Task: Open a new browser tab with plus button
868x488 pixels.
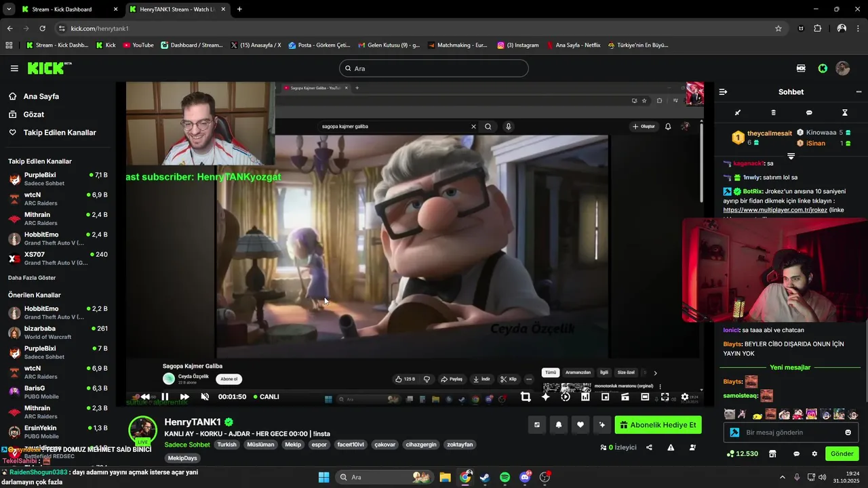Action: click(x=239, y=9)
